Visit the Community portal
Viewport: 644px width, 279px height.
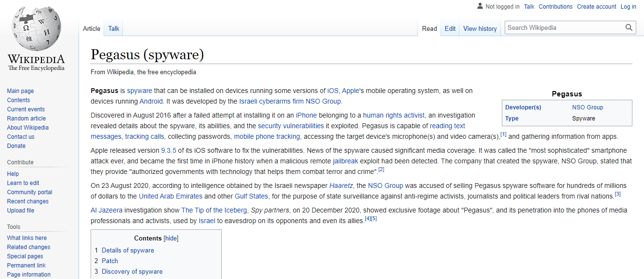click(x=30, y=192)
